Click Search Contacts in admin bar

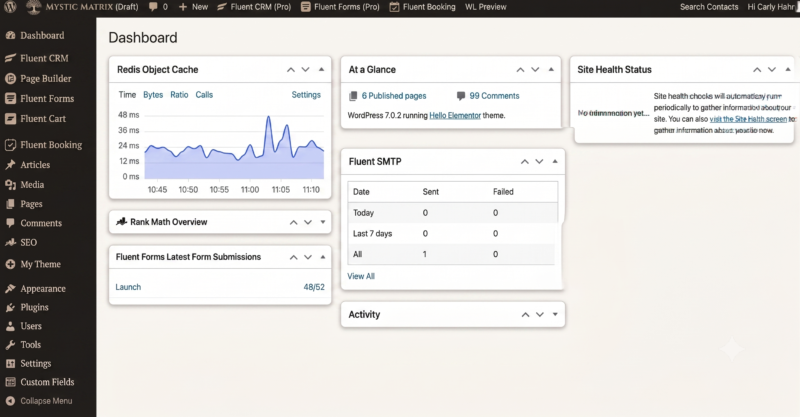tap(709, 7)
